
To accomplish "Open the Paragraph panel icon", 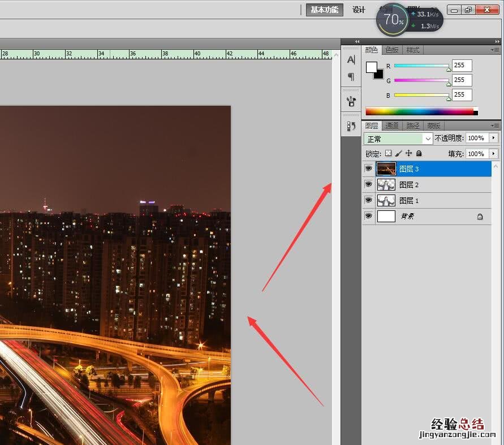I will (x=351, y=76).
